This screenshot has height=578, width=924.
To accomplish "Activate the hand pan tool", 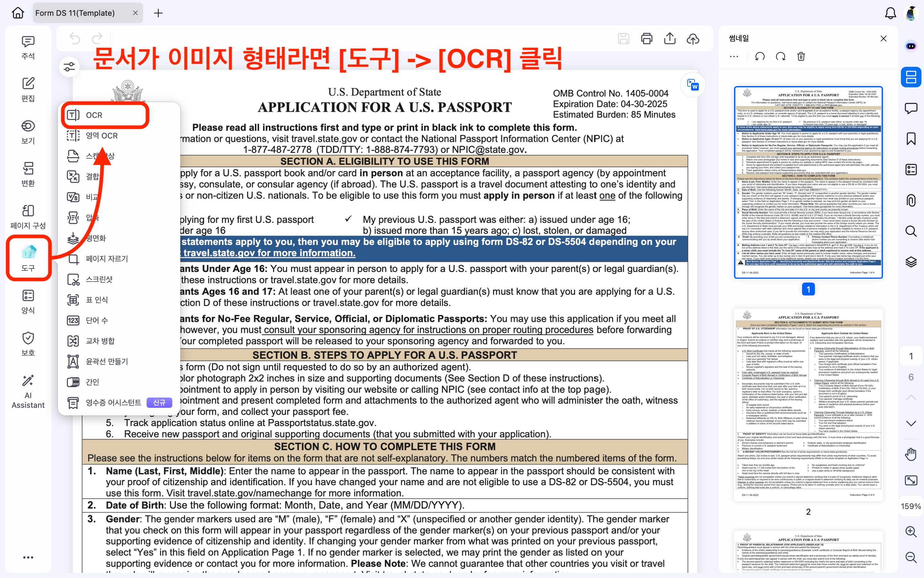I will coord(911,454).
